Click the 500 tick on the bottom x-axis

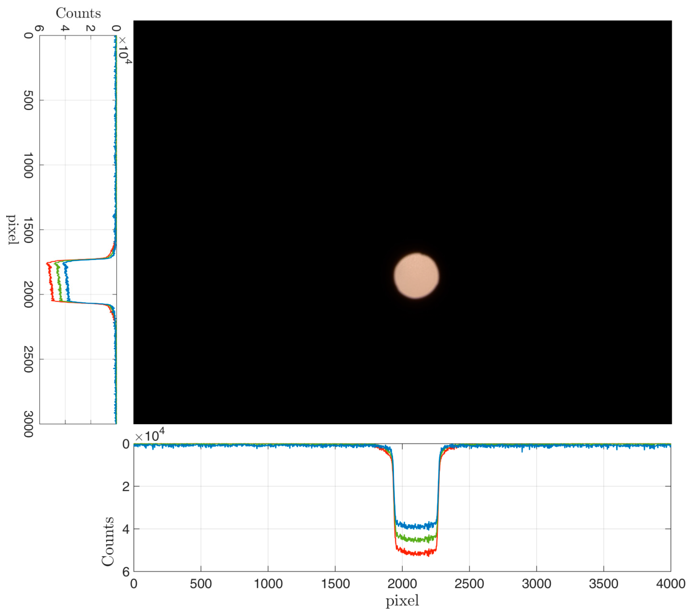201,584
